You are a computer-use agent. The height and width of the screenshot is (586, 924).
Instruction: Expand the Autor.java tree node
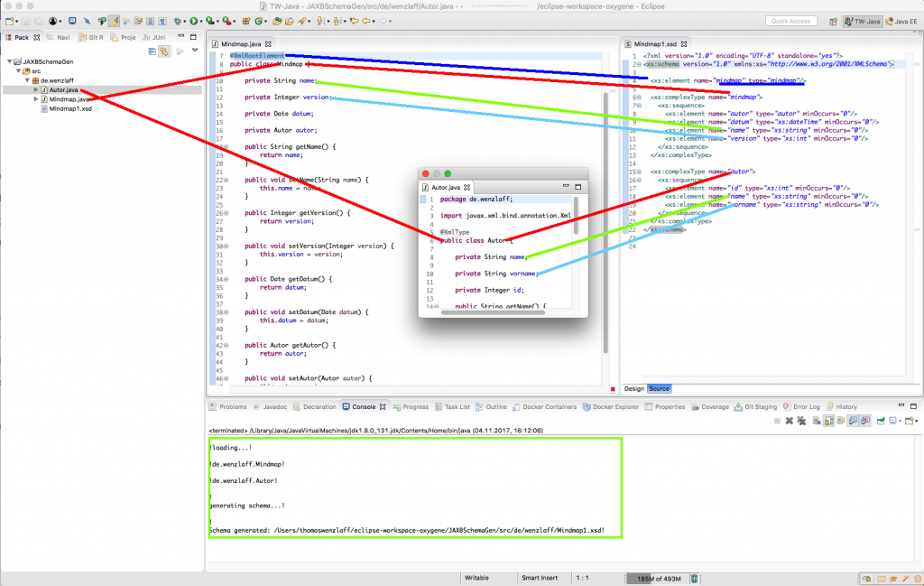pos(36,90)
